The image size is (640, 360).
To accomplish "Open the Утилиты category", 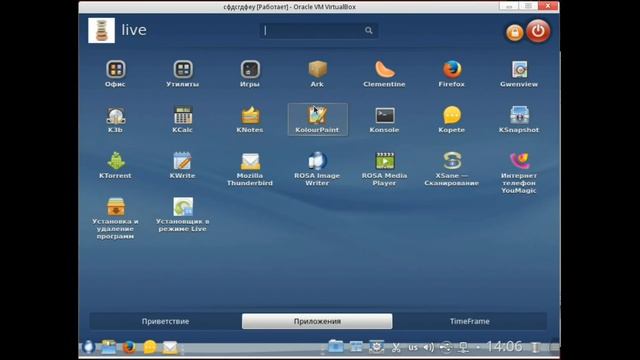I will [182, 74].
